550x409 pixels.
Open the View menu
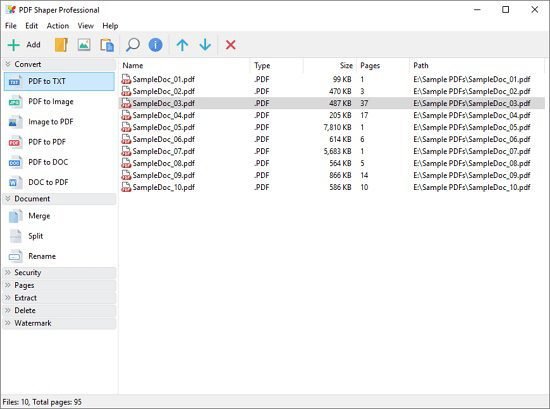tap(86, 26)
